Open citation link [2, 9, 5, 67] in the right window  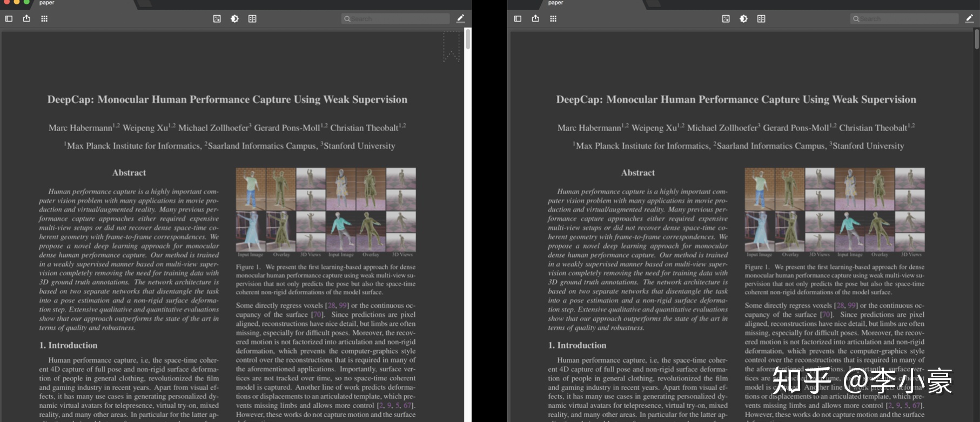pyautogui.click(x=904, y=405)
